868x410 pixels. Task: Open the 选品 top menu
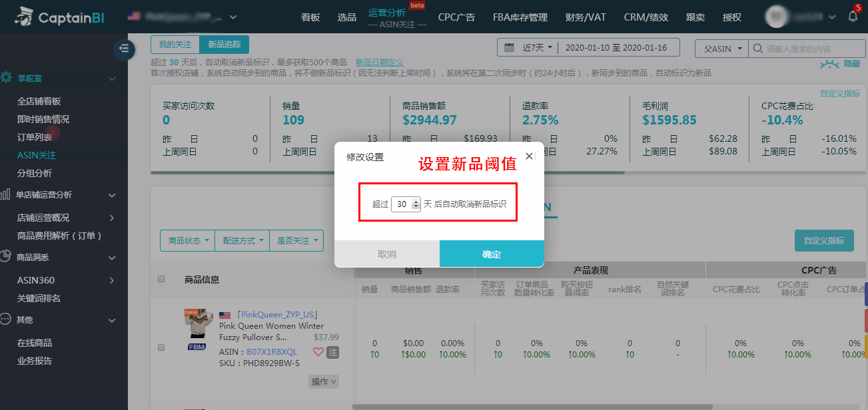(x=347, y=17)
